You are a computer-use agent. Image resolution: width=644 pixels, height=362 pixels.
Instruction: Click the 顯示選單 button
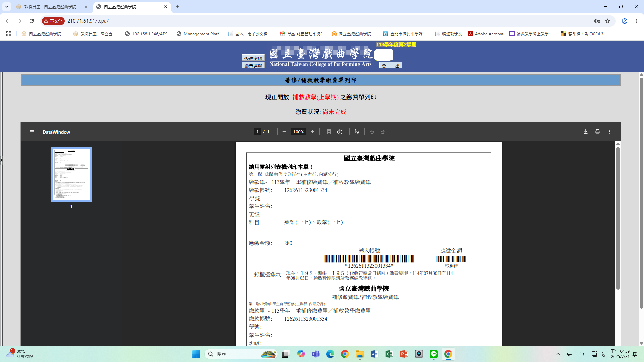[x=253, y=65]
